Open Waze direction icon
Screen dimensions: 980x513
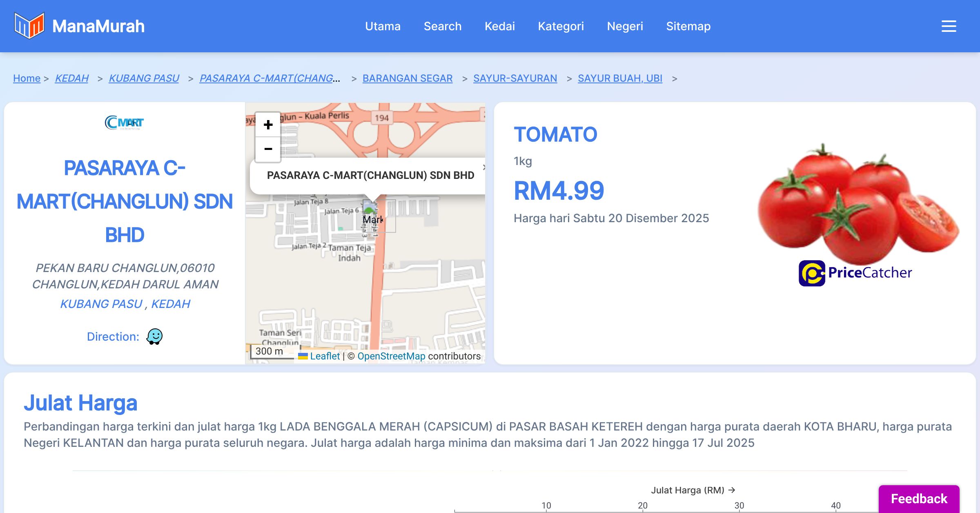[x=154, y=337]
